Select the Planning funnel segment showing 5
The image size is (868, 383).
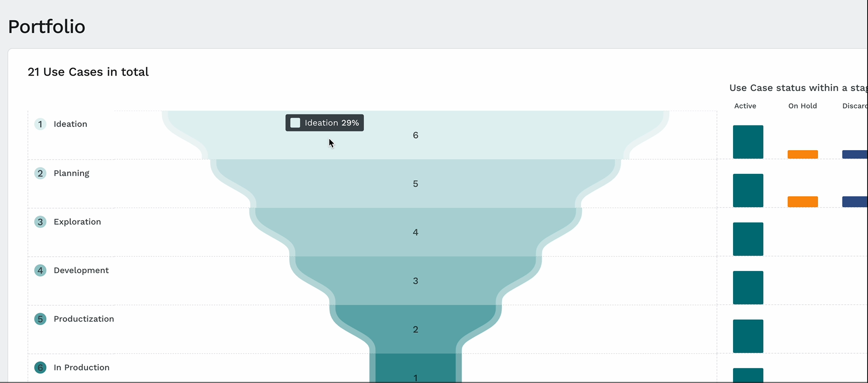click(x=415, y=183)
